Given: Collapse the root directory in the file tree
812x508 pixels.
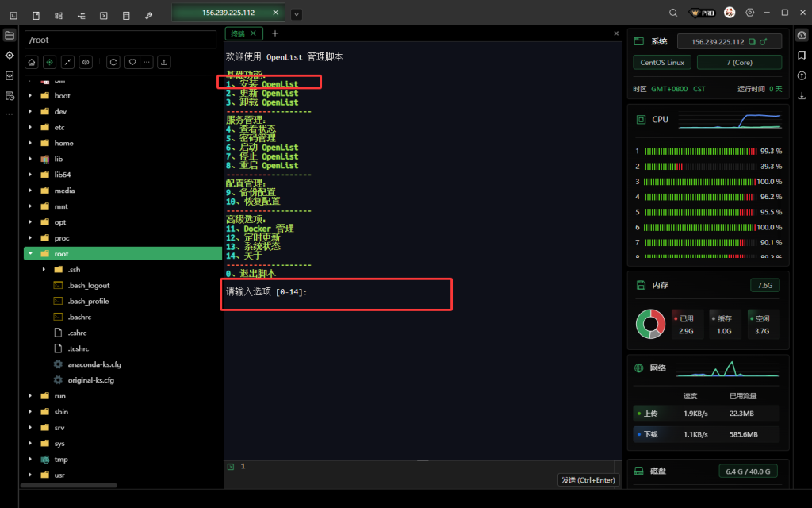Looking at the screenshot, I should tap(32, 253).
